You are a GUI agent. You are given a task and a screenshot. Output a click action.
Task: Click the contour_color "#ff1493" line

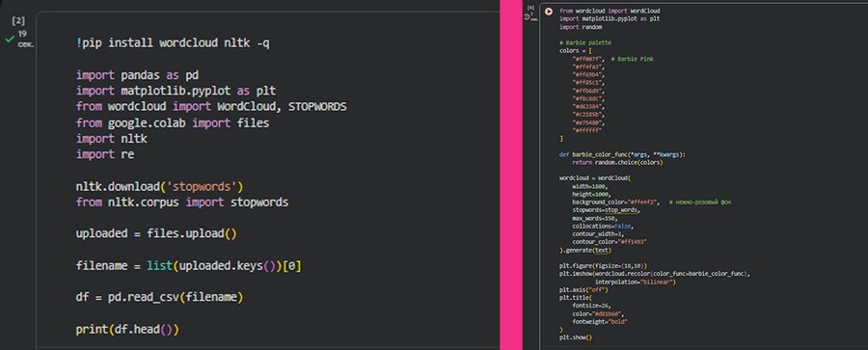pos(610,242)
